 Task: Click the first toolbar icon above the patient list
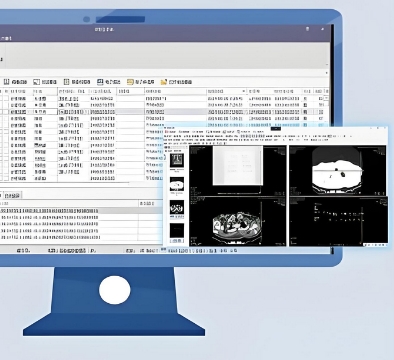pyautogui.click(x=6, y=82)
